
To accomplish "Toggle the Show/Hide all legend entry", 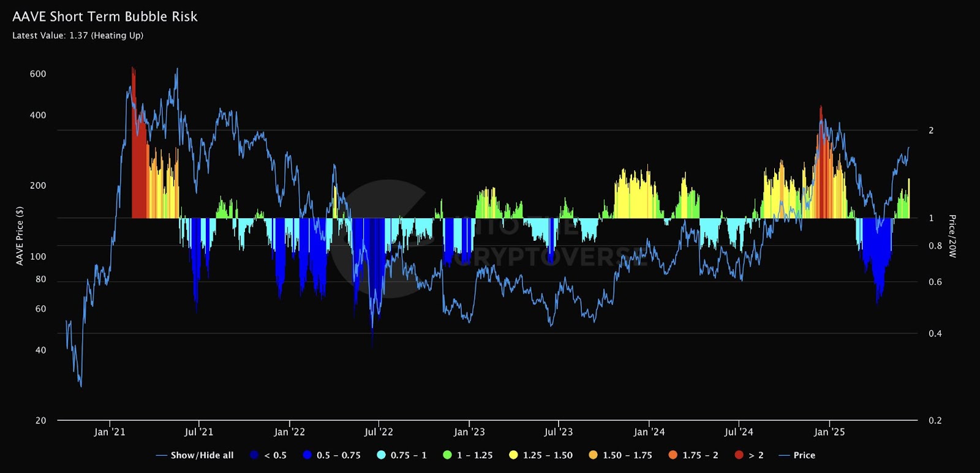I will (x=195, y=455).
